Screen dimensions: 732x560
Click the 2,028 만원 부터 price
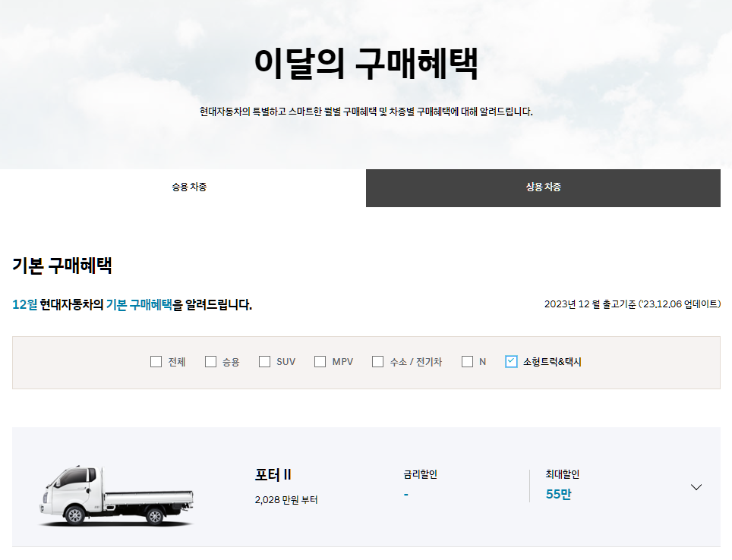click(286, 500)
